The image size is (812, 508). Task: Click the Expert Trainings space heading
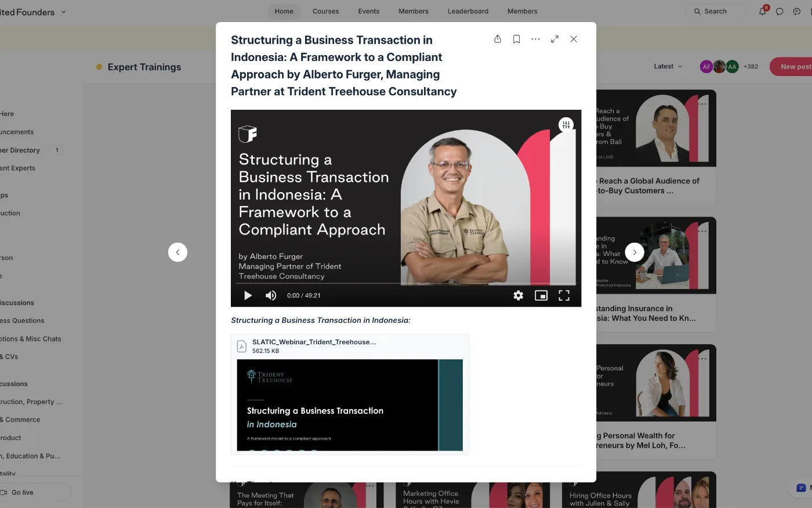[x=144, y=67]
